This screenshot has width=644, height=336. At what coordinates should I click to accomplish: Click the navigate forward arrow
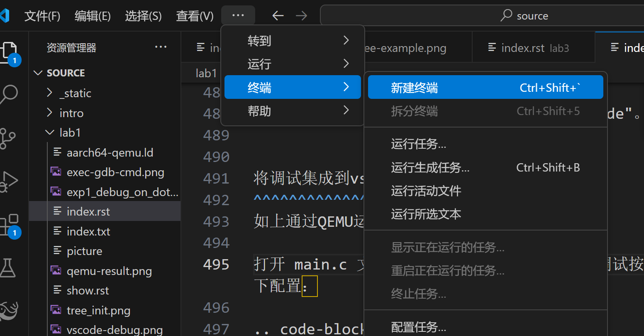(x=301, y=15)
